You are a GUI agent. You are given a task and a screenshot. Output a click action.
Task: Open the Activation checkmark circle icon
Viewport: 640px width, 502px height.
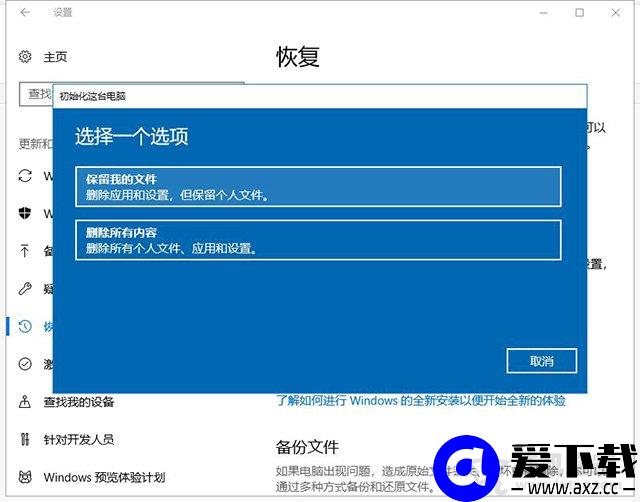[x=25, y=364]
